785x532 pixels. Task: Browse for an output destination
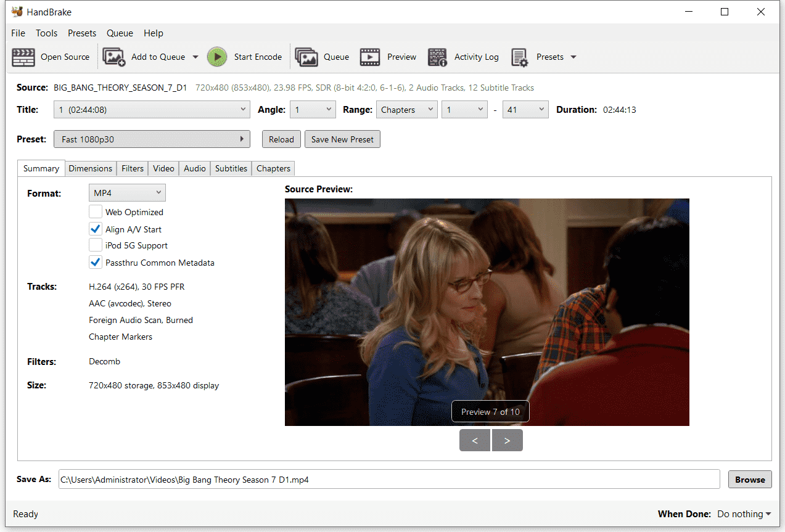tap(749, 479)
